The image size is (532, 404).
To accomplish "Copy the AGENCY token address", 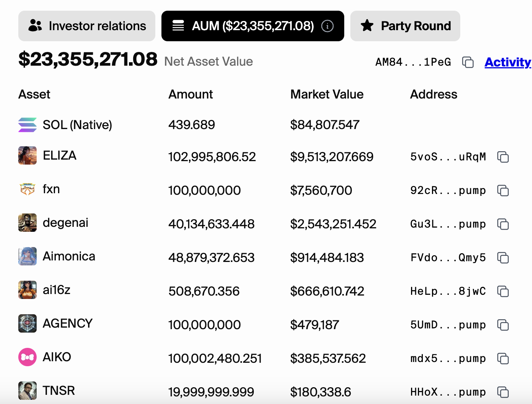I will tap(503, 325).
